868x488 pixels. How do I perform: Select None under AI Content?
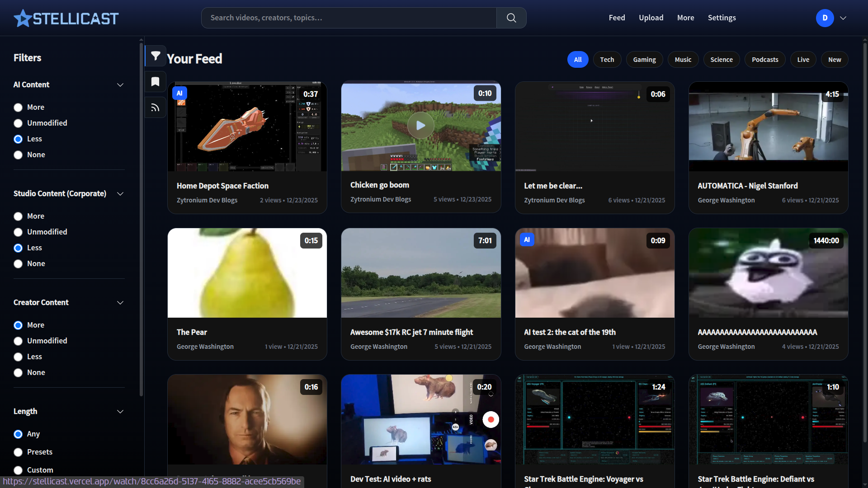(x=18, y=155)
